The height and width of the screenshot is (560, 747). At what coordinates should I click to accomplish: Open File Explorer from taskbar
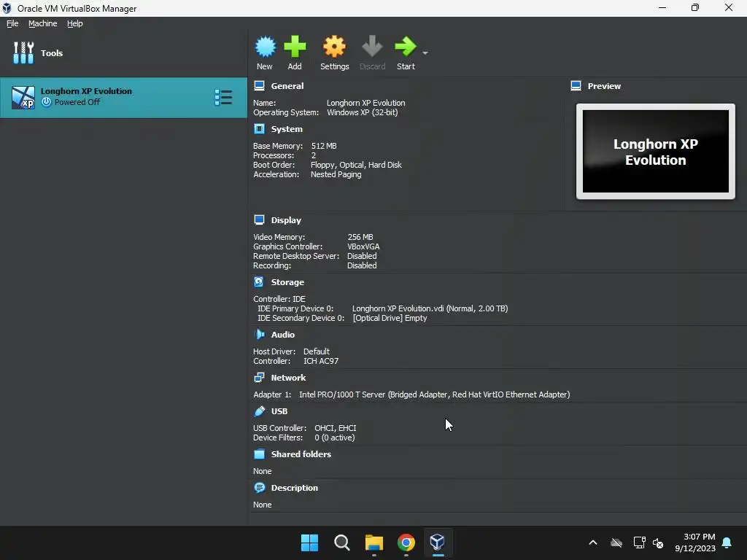(x=374, y=542)
